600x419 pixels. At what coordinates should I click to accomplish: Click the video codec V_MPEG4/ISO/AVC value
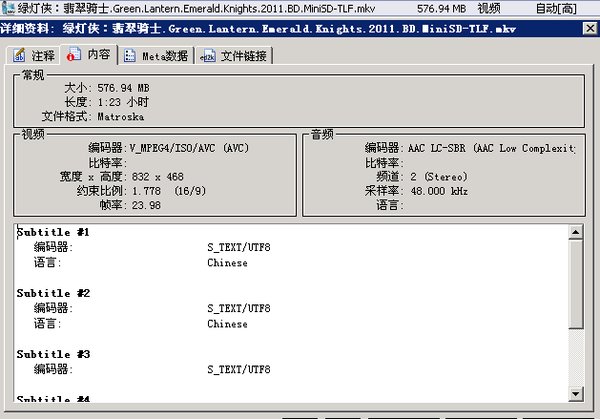click(189, 148)
